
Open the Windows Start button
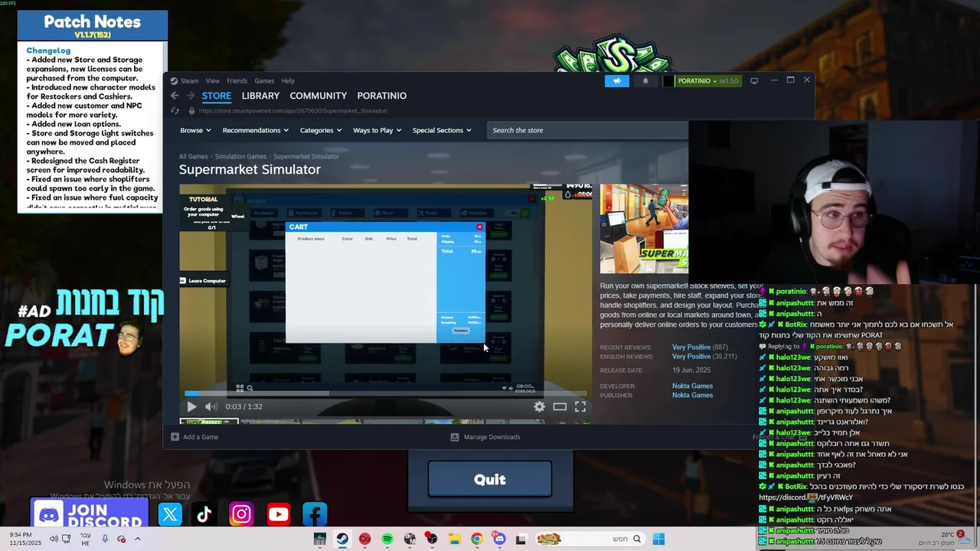click(x=658, y=540)
